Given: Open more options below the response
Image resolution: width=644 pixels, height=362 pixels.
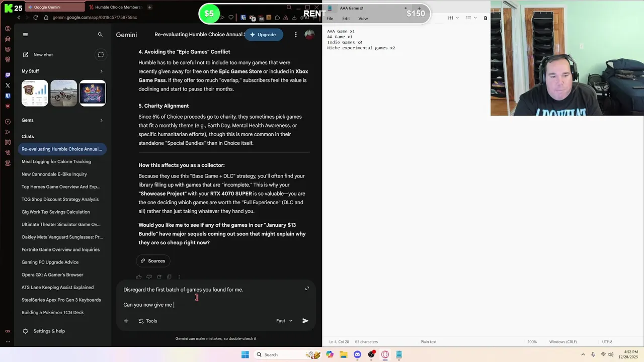Looking at the screenshot, I should point(179,277).
